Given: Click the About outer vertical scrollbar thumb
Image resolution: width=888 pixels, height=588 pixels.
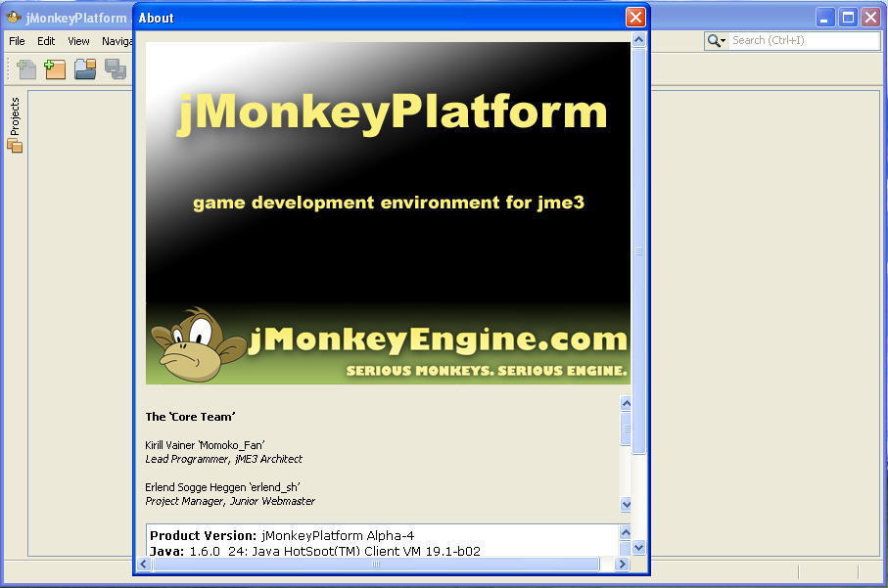Looking at the screenshot, I should [x=638, y=250].
